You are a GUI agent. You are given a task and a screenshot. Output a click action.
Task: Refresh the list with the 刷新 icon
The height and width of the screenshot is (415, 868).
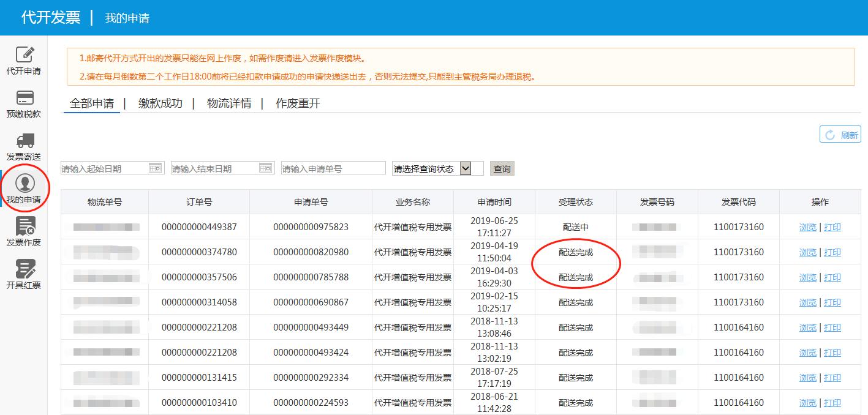[840, 133]
